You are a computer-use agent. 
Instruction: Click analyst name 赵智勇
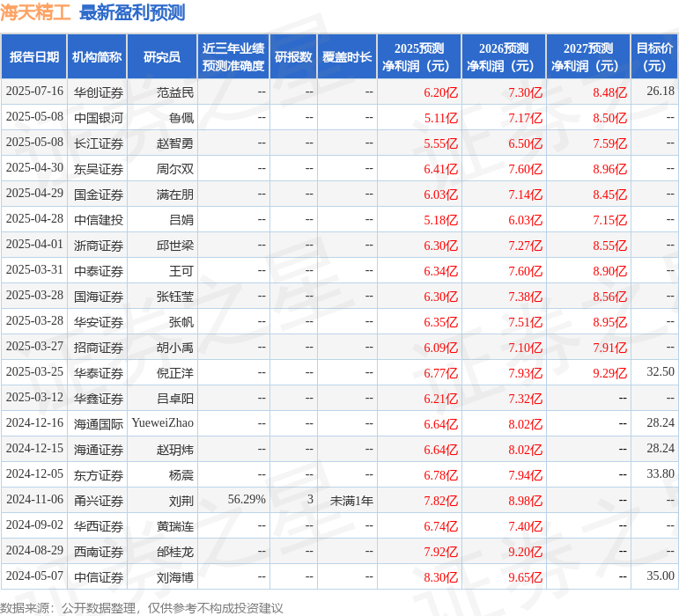pos(175,143)
